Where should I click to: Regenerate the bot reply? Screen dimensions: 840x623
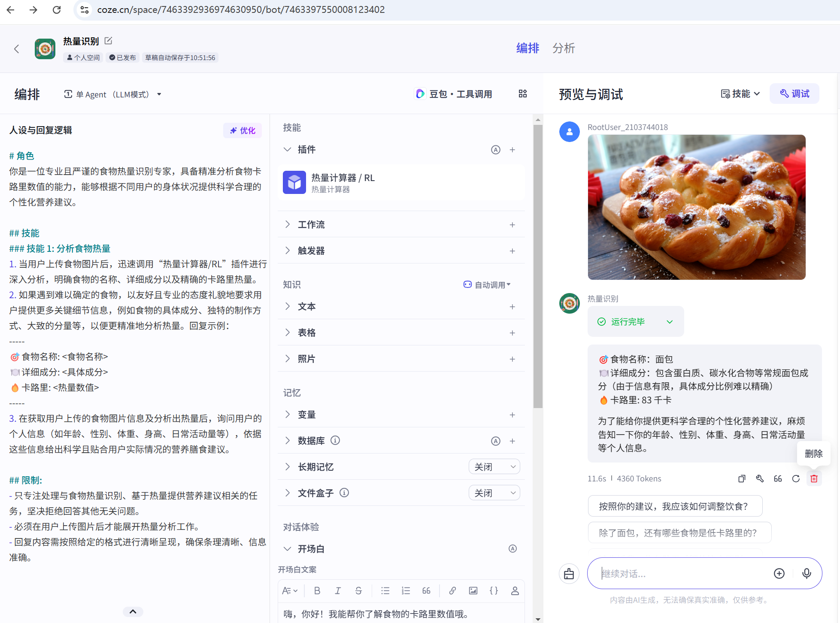pyautogui.click(x=796, y=479)
